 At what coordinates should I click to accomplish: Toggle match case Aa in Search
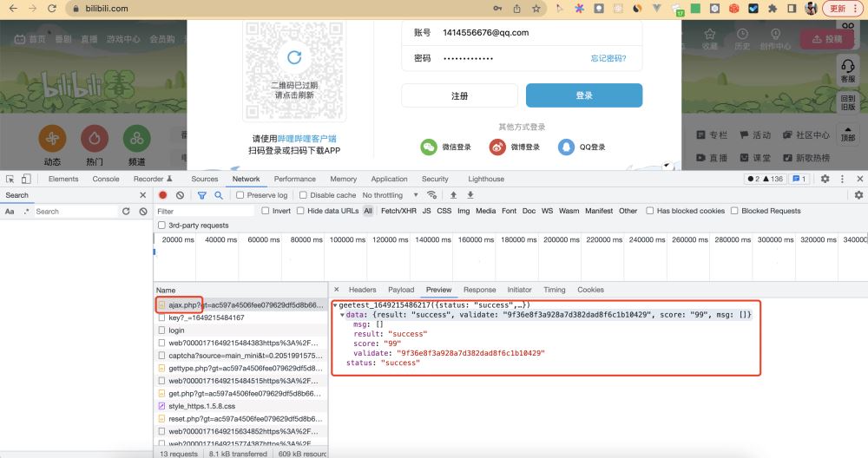[x=10, y=212]
